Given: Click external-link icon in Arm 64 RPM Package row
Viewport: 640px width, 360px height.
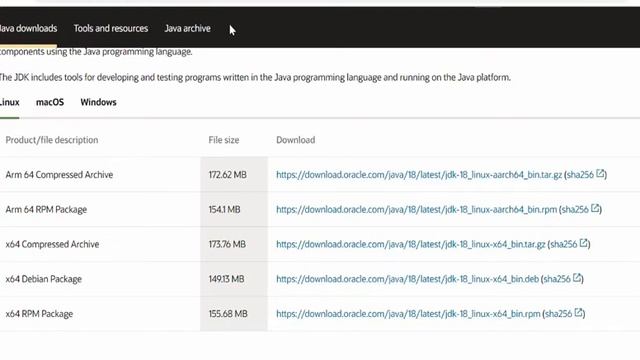Looking at the screenshot, I should coord(595,208).
